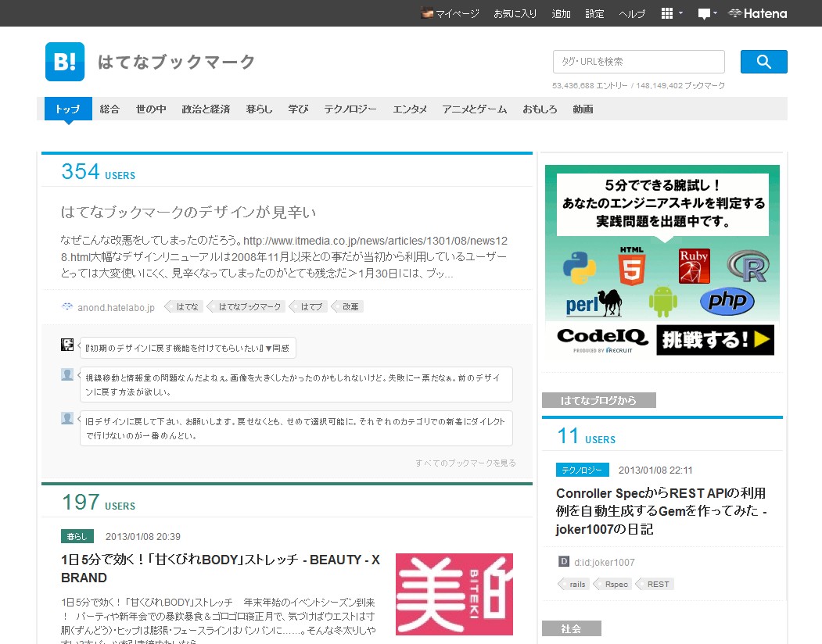Open ヘルプ in the top bar
822x644 pixels.
(632, 13)
